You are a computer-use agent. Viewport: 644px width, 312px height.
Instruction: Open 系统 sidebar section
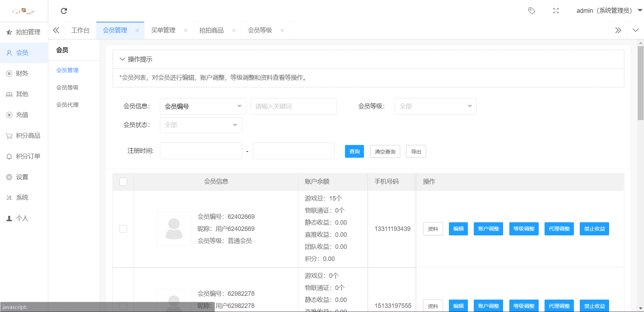[24, 198]
